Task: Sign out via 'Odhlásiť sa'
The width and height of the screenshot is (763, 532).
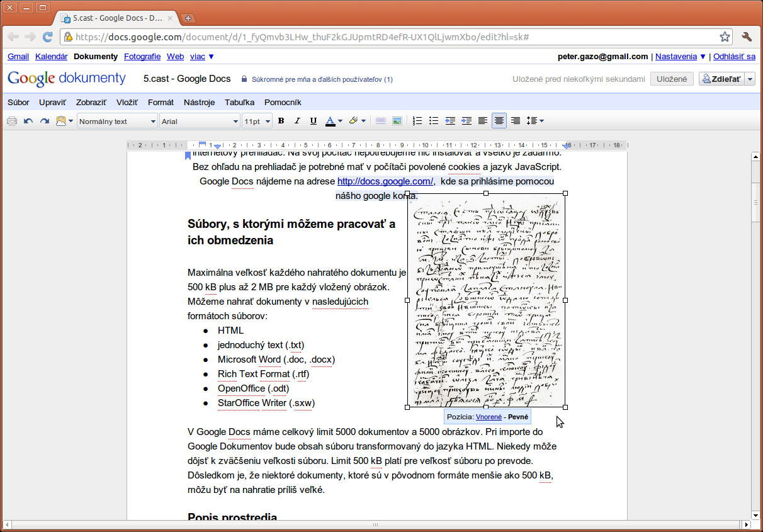Action: 735,57
